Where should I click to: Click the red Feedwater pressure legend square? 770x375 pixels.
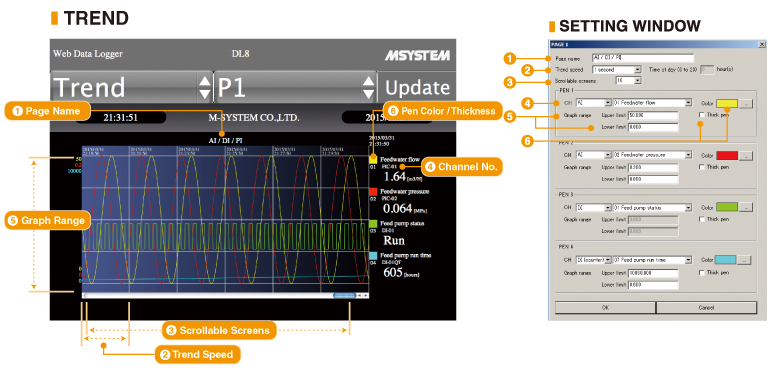point(373,191)
